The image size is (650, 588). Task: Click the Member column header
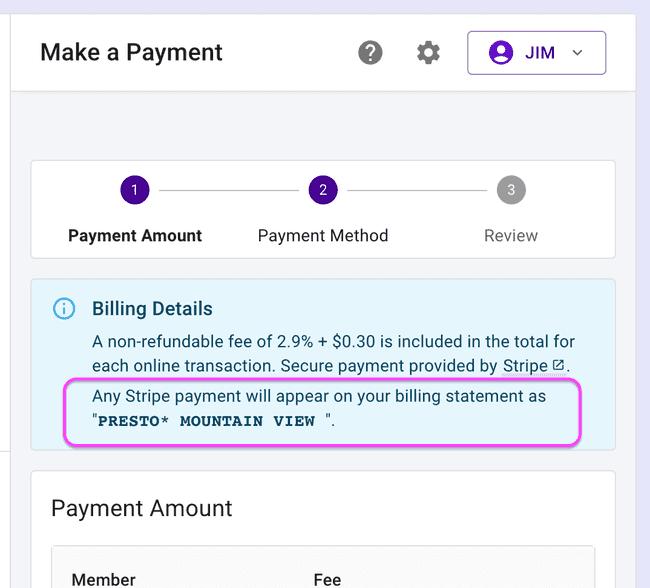click(x=103, y=579)
